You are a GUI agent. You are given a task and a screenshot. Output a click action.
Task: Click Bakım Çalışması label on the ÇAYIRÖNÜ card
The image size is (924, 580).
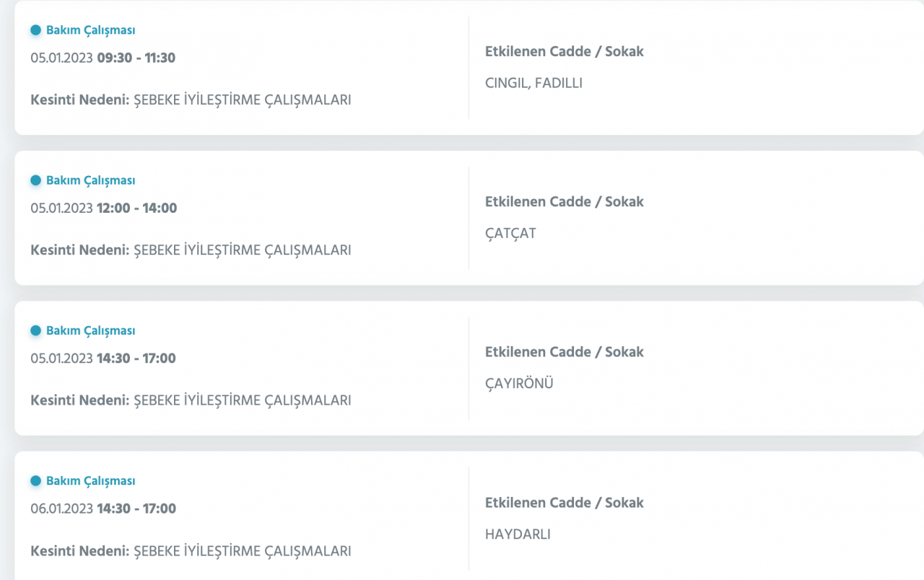click(x=90, y=330)
